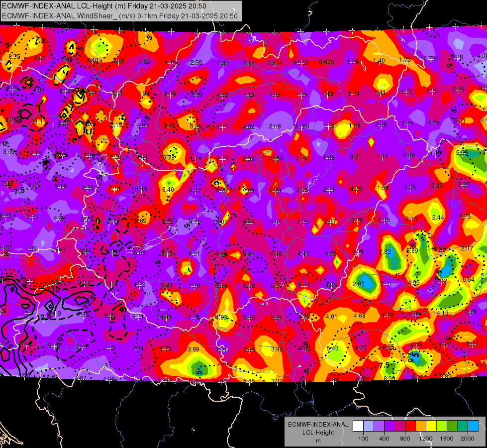
Task: Click the grid value 7.92
Action: [441, 281]
